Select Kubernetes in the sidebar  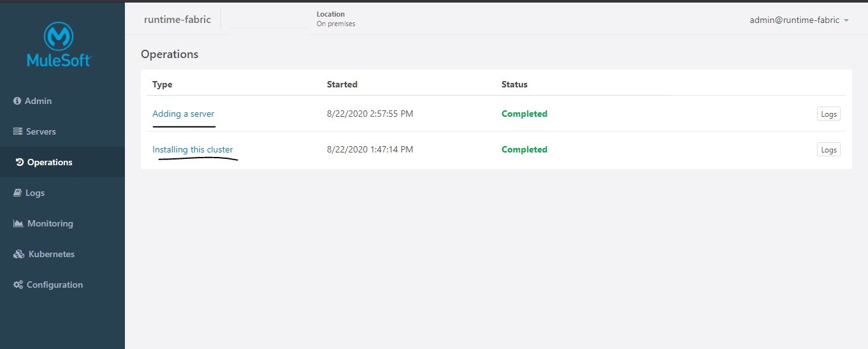click(x=51, y=254)
